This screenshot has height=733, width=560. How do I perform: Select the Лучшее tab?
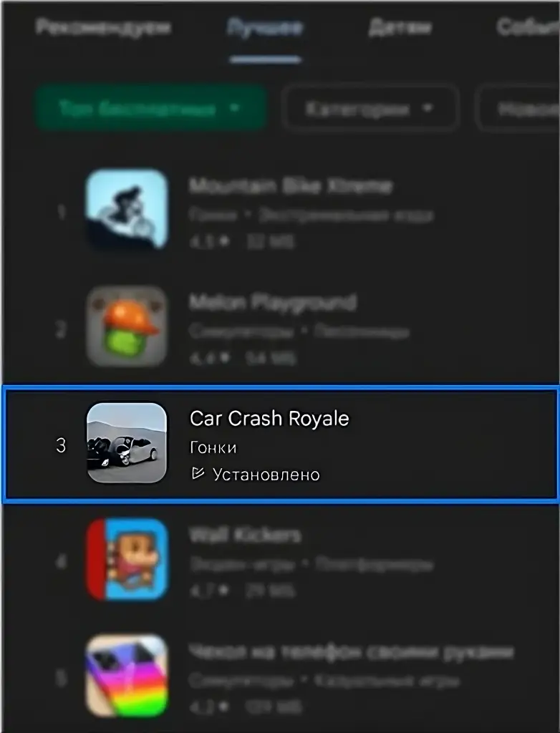click(265, 28)
